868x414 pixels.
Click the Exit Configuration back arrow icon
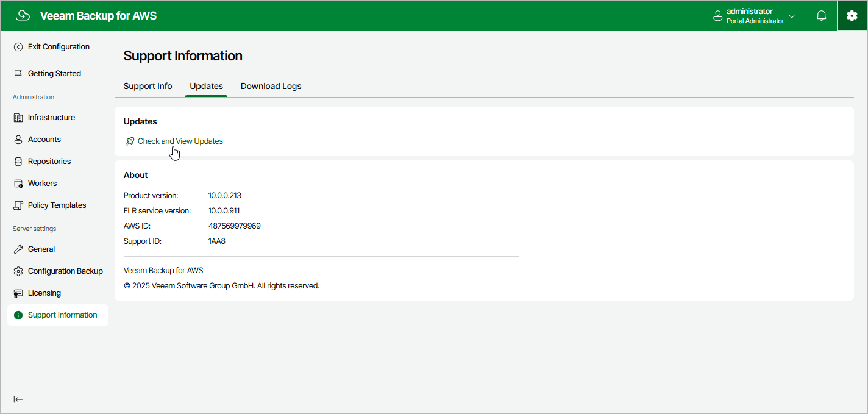tap(18, 47)
